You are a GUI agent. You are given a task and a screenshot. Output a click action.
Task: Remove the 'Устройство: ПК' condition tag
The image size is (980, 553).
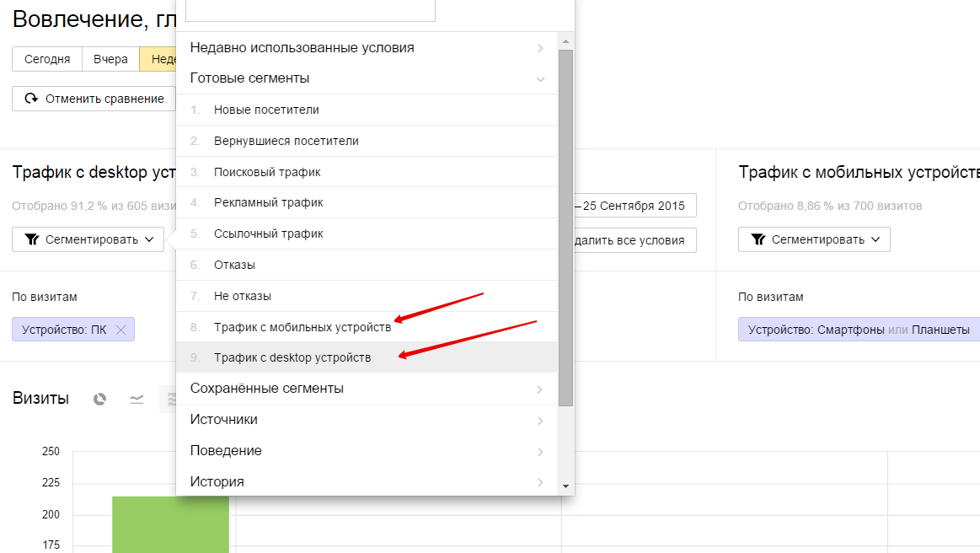pos(120,330)
